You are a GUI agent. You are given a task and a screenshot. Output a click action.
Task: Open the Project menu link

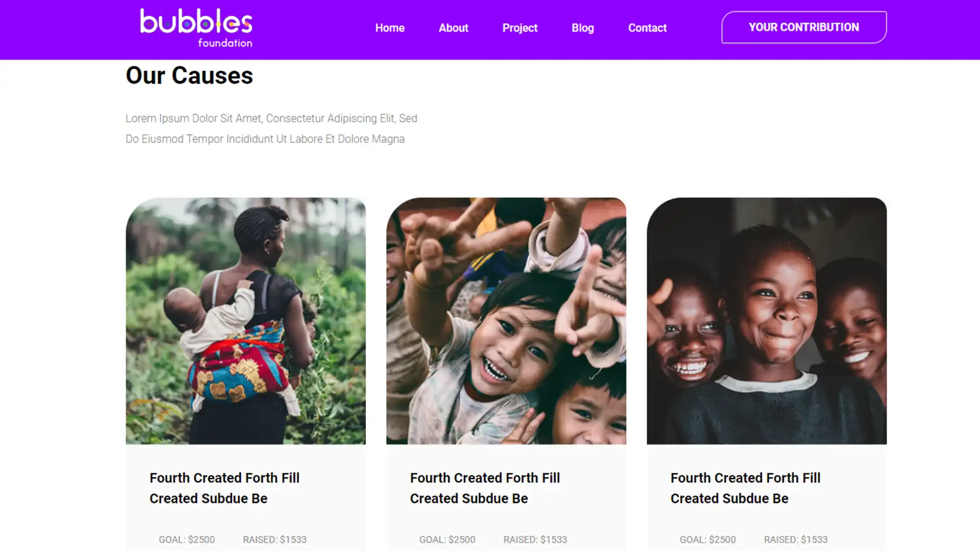click(x=520, y=28)
